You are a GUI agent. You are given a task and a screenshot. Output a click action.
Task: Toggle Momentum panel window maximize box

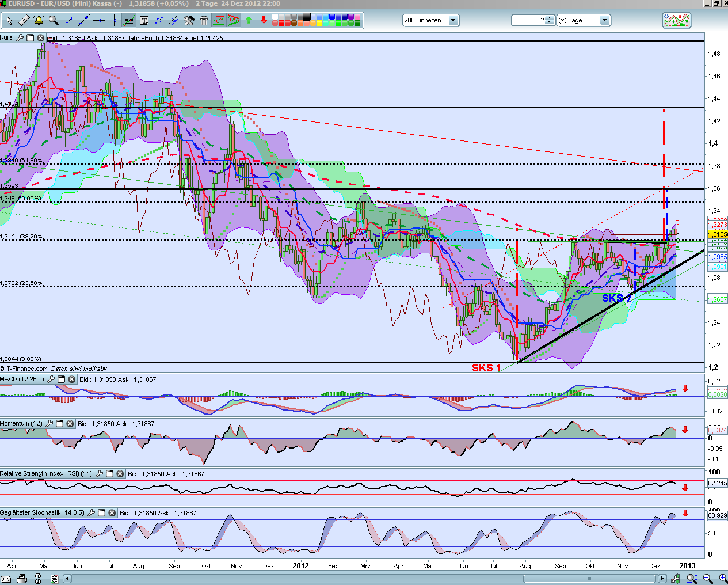[x=60, y=423]
